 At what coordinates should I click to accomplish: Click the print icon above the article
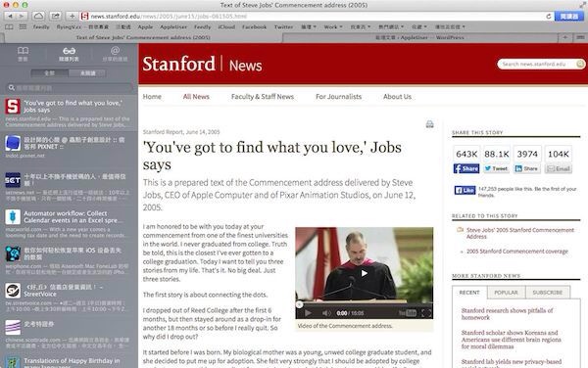click(x=430, y=124)
